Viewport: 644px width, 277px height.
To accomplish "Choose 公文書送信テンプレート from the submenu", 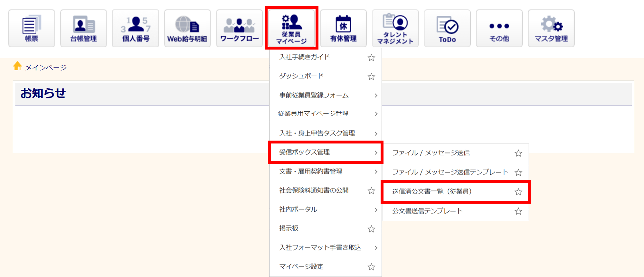I will click(x=427, y=211).
